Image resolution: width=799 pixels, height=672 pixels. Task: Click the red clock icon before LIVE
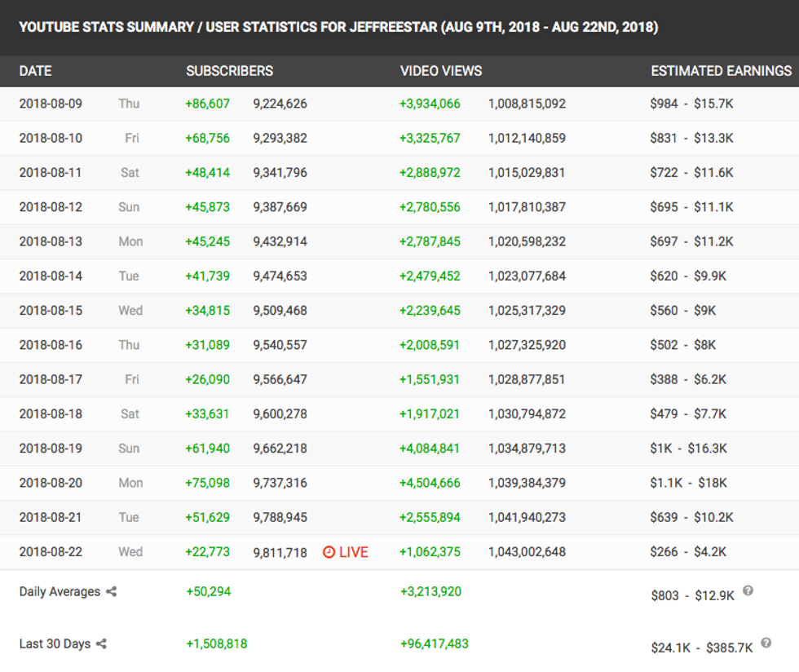tap(329, 552)
